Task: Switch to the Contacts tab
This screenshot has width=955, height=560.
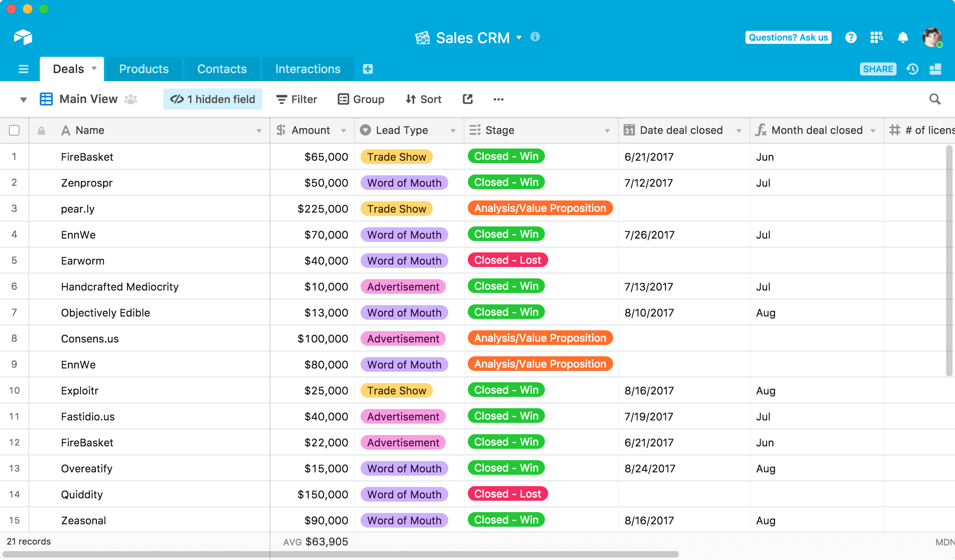Action: (x=222, y=69)
